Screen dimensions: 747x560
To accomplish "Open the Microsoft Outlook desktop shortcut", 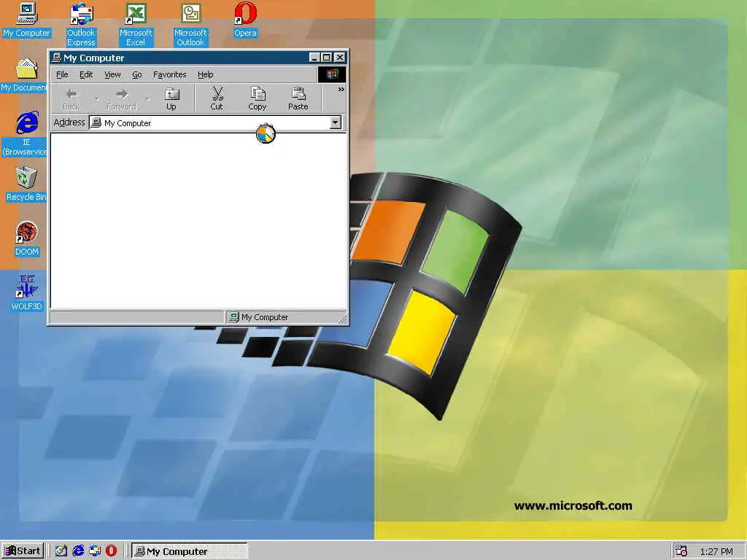I will (190, 25).
